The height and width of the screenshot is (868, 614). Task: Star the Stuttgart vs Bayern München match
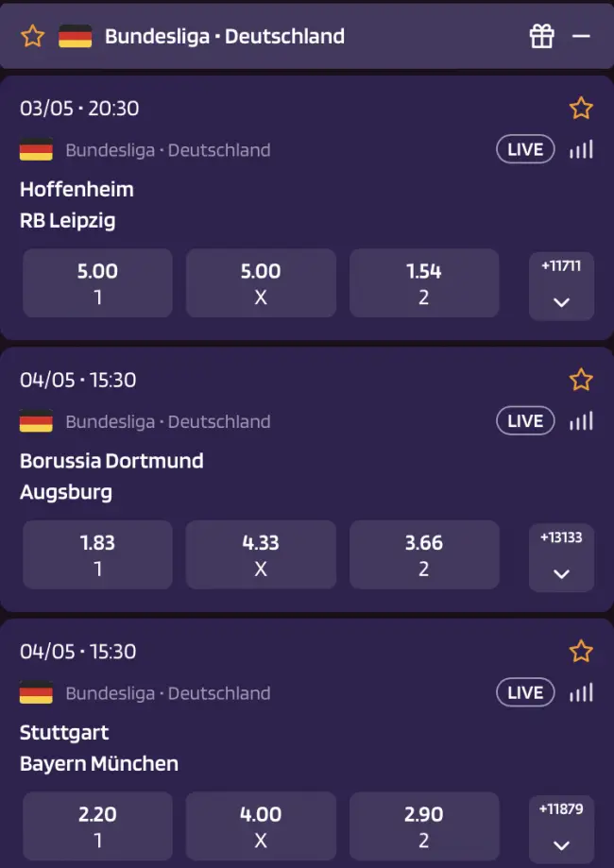[581, 652]
